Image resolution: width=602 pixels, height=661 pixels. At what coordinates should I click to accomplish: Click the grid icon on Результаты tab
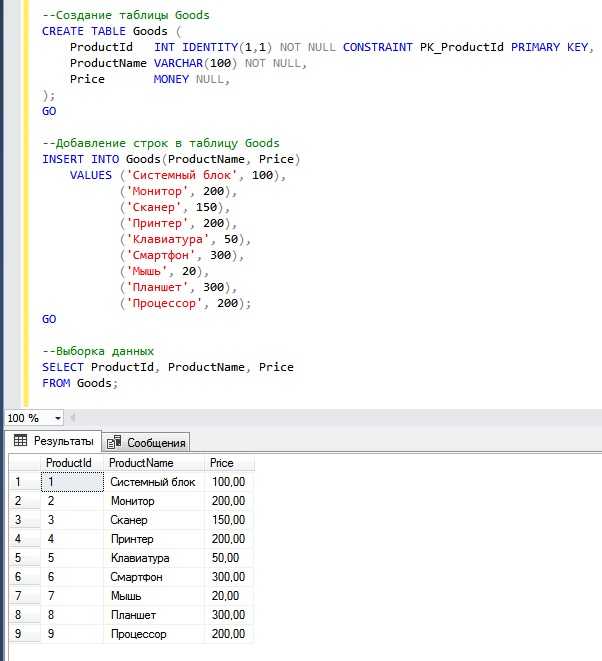pos(20,441)
